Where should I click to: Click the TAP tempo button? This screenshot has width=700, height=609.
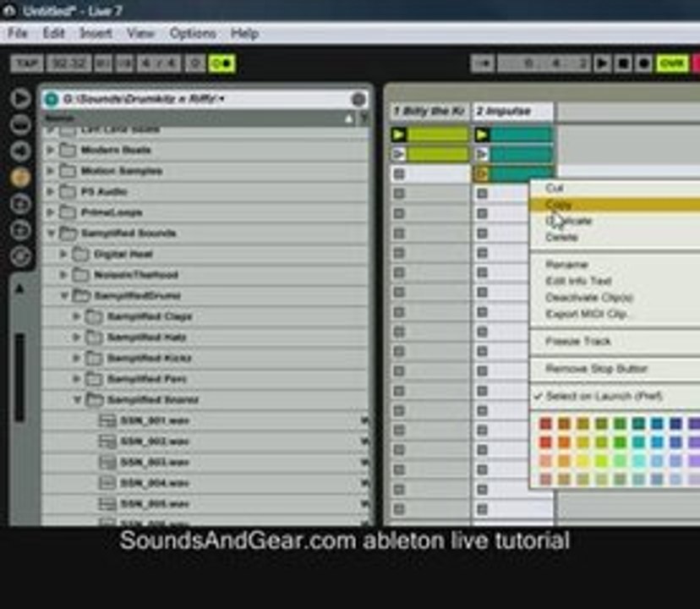tap(27, 63)
